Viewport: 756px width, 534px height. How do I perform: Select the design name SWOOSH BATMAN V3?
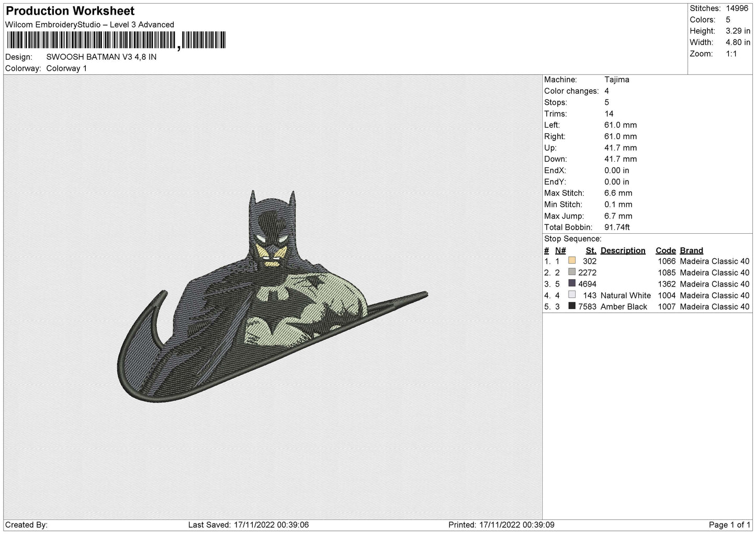pyautogui.click(x=101, y=57)
